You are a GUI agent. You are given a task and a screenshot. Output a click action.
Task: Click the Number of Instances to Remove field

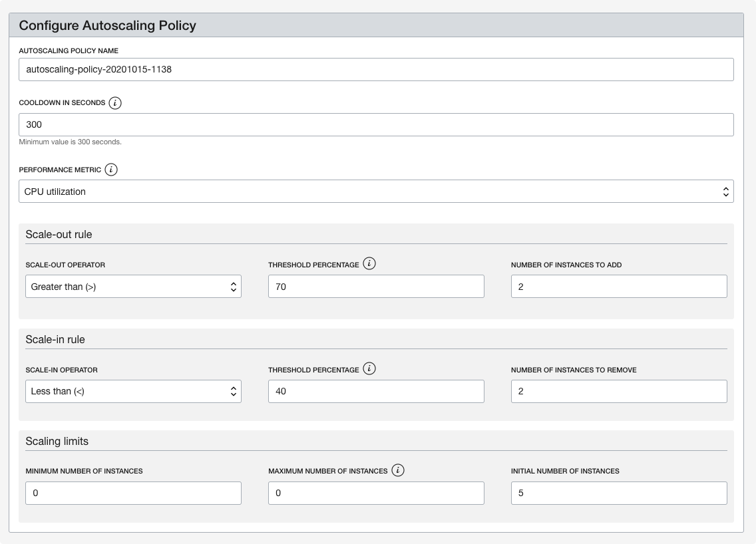tap(619, 392)
